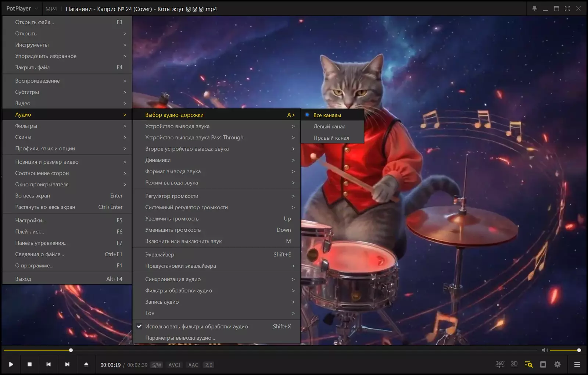
Task: Pin the window on top with the pin icon
Action: pyautogui.click(x=534, y=8)
